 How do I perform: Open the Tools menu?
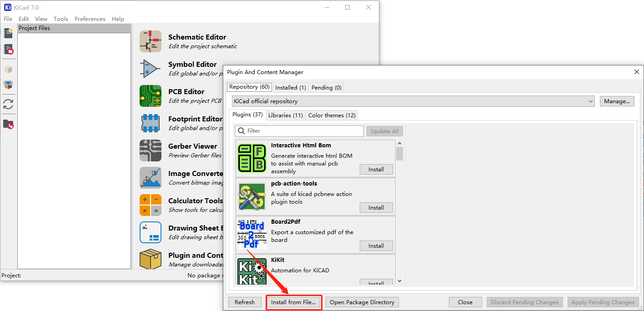click(x=61, y=19)
